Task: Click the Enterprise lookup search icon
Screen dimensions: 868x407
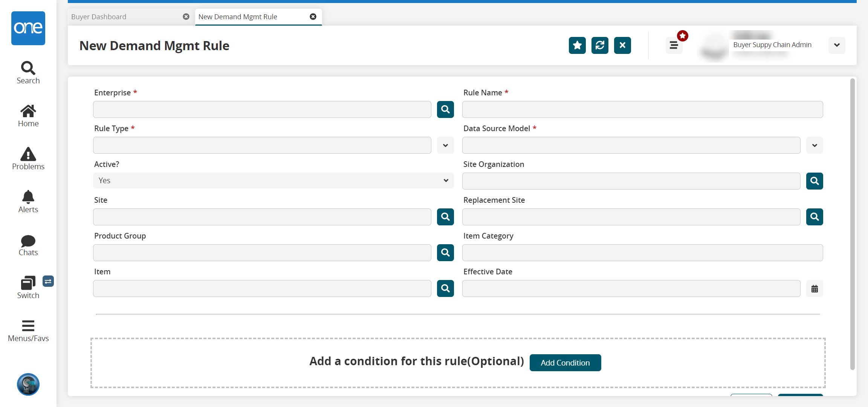Action: [x=445, y=109]
